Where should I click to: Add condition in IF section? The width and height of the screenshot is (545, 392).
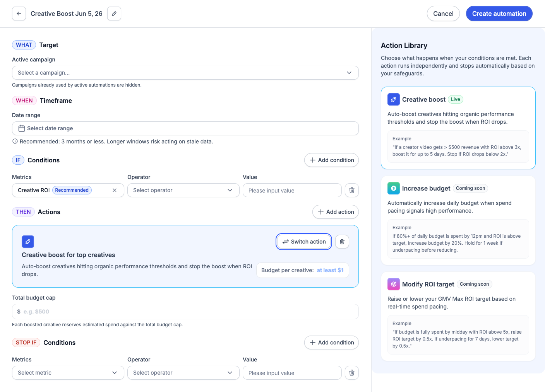(332, 160)
